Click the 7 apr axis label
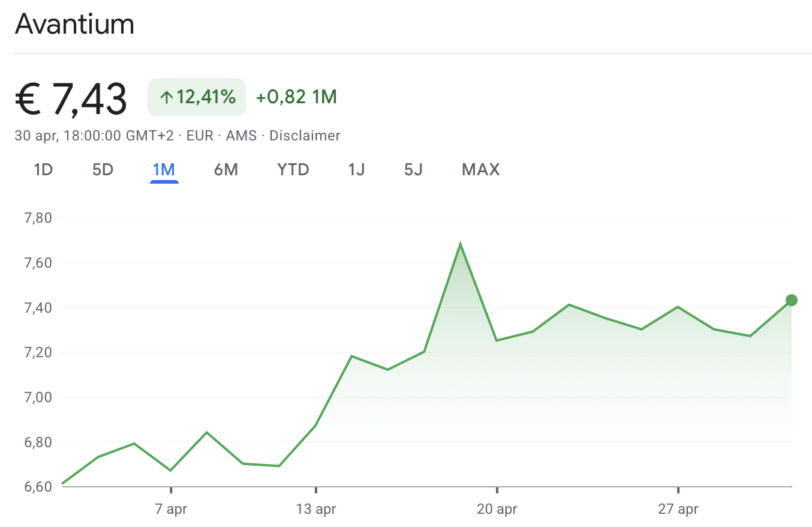Viewport: 812px width, 527px height. point(171,510)
